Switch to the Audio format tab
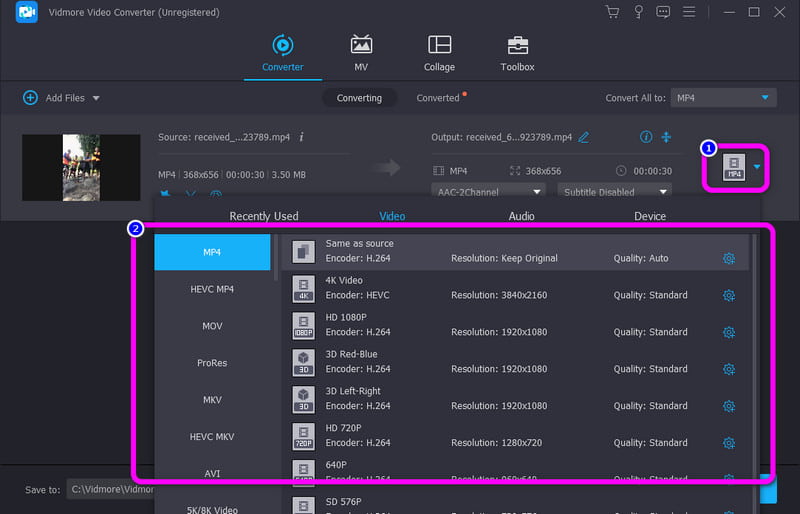 point(521,216)
